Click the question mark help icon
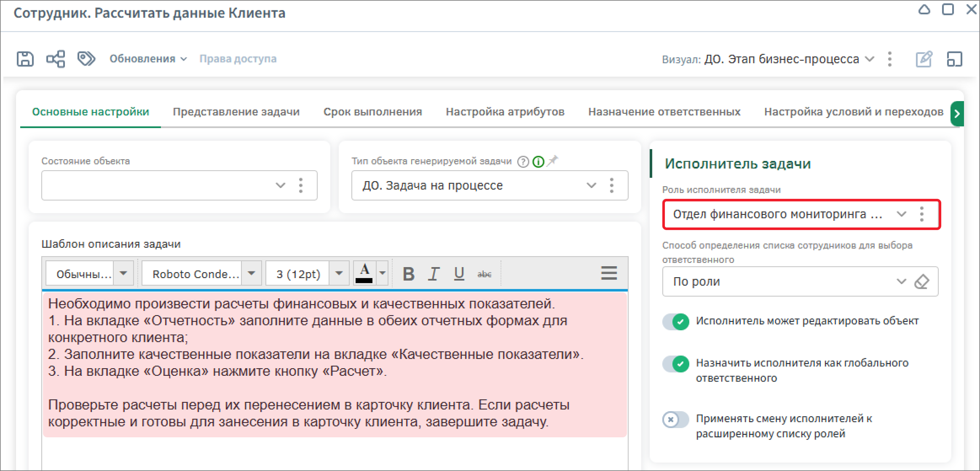 (523, 161)
